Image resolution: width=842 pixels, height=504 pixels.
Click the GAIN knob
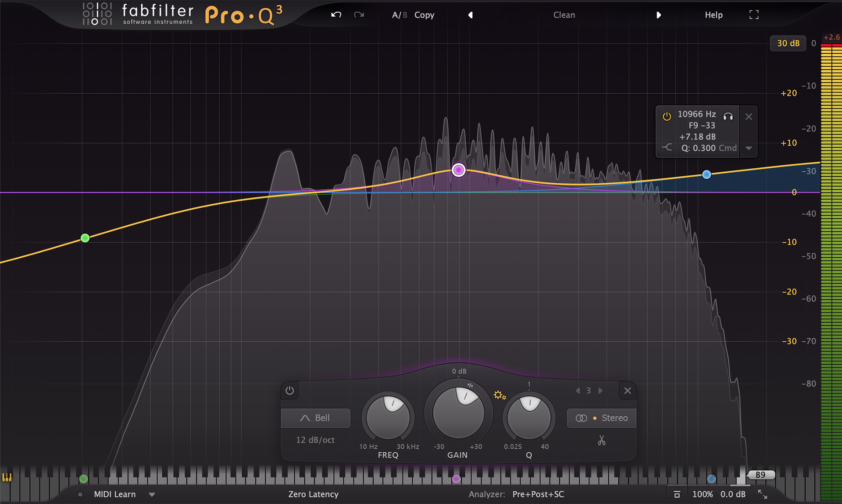458,412
